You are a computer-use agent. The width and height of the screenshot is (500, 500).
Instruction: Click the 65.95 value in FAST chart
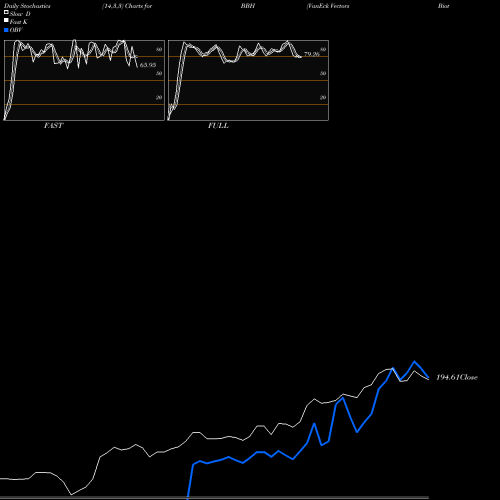[x=148, y=65]
